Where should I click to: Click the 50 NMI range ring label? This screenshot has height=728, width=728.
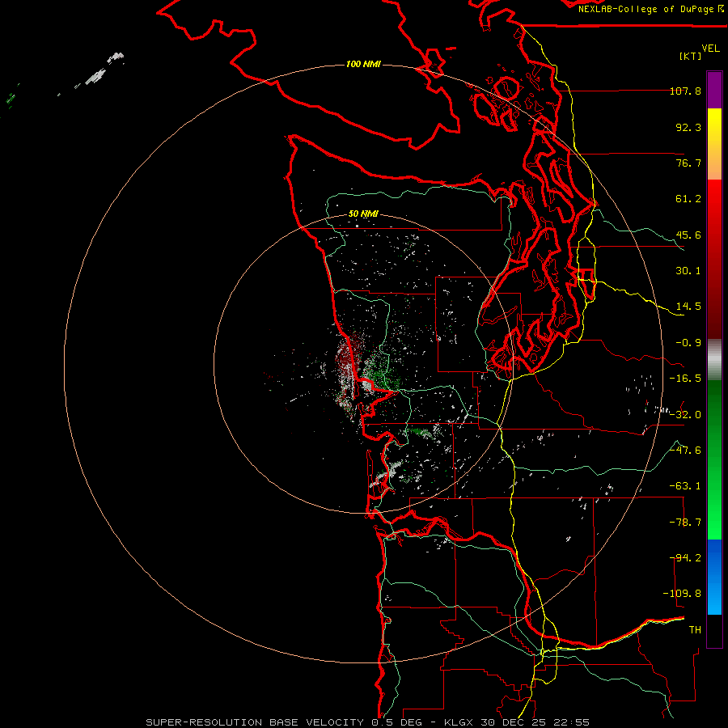pos(363,214)
